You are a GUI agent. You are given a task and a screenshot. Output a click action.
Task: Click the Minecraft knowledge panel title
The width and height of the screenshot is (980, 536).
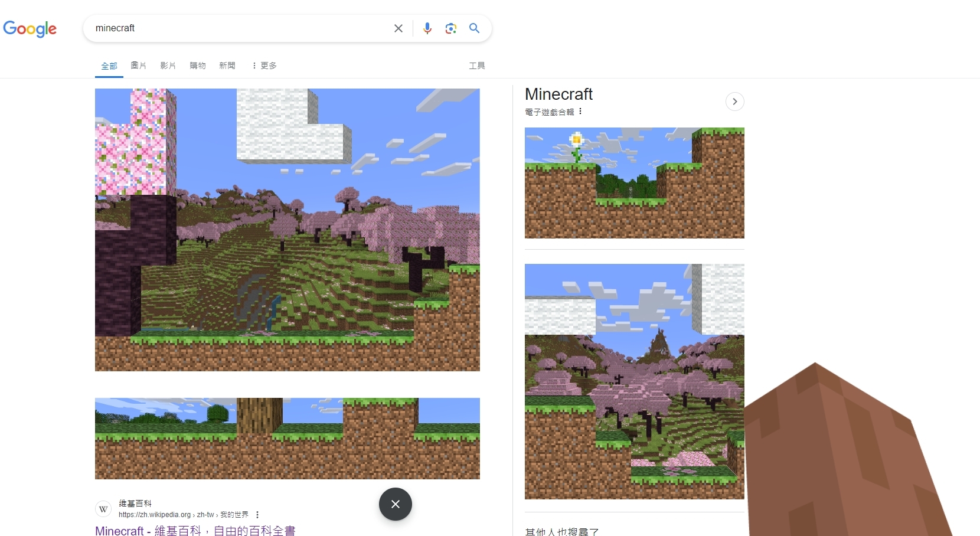(558, 94)
